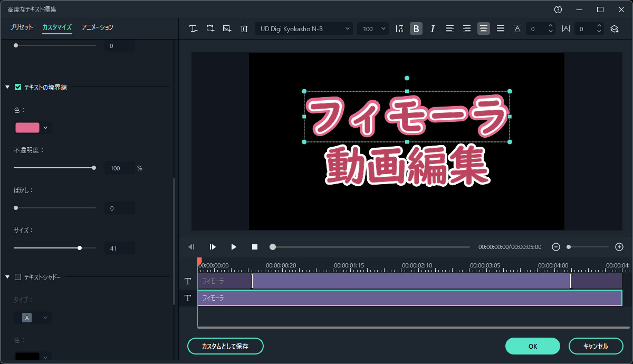Collapse the テキストの境界線 section
The image size is (633, 364).
tap(7, 87)
